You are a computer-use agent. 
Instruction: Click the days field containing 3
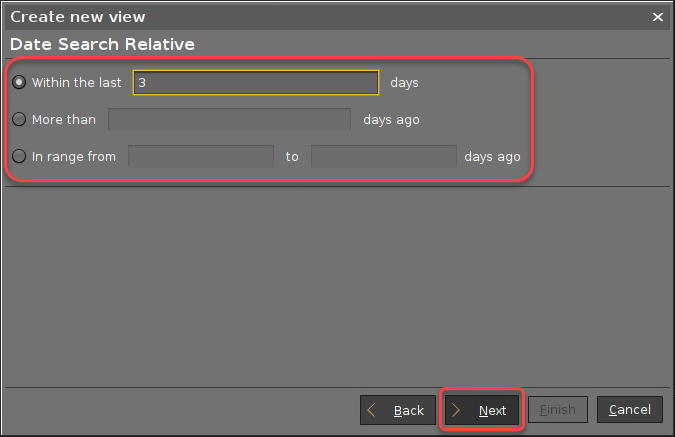pos(256,83)
